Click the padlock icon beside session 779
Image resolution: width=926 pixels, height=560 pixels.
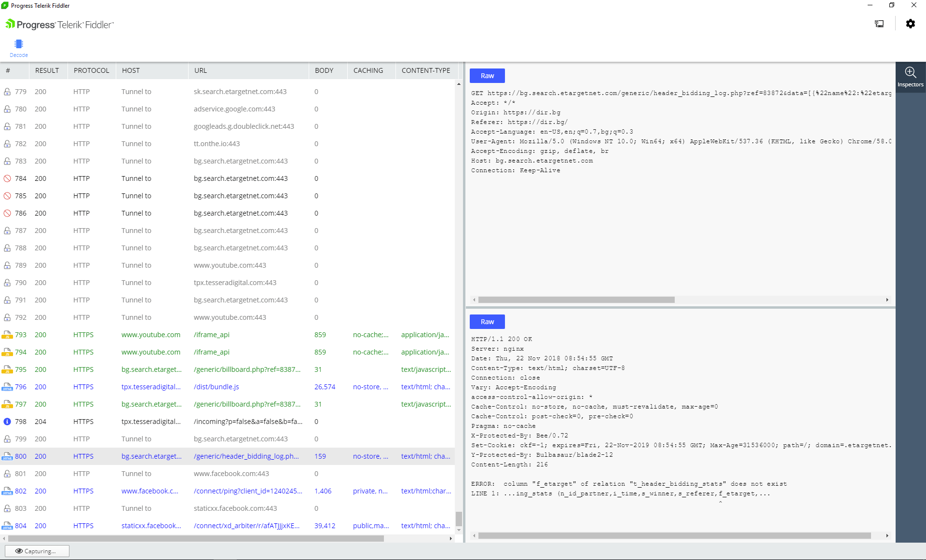coord(7,91)
